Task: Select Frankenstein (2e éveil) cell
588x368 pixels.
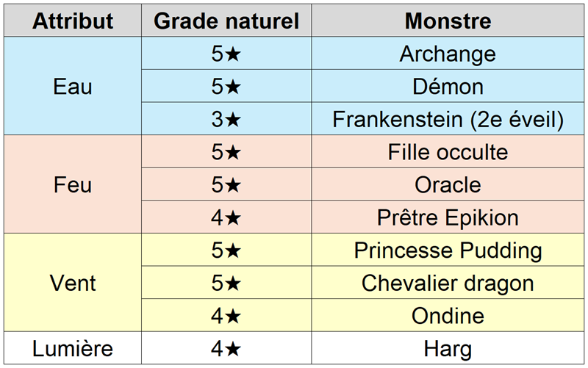Action: pos(448,119)
